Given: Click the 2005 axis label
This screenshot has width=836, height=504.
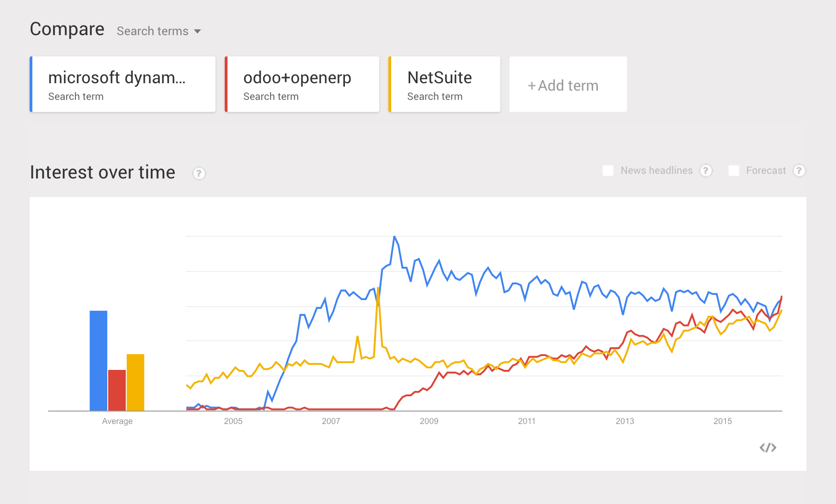Looking at the screenshot, I should (233, 421).
